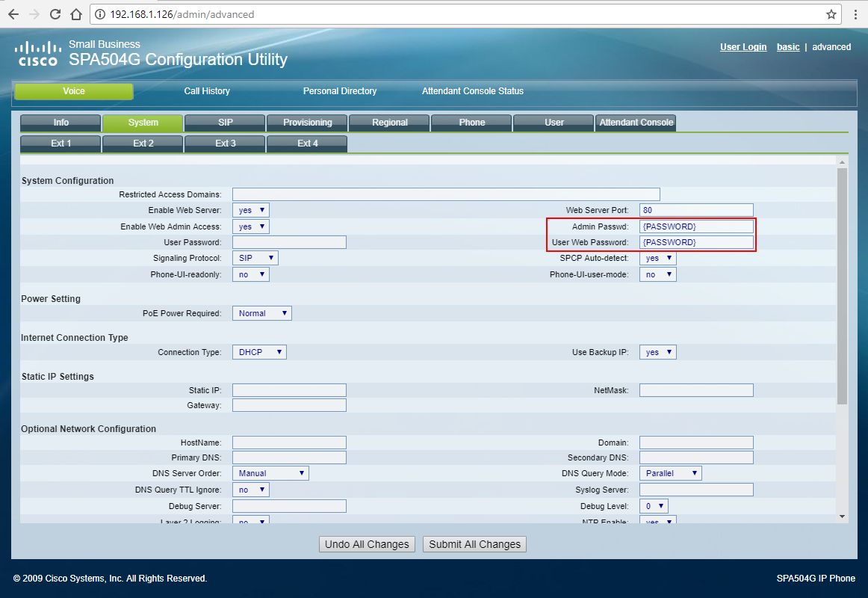Open Attendant Console Status tab
Screen dimensions: 868x598
tap(473, 91)
